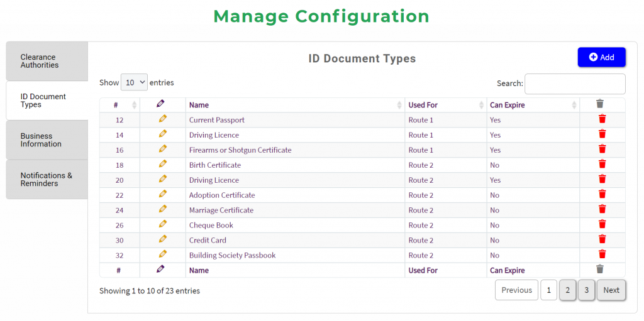Open the Business Information tab
This screenshot has height=321, width=644.
47,140
